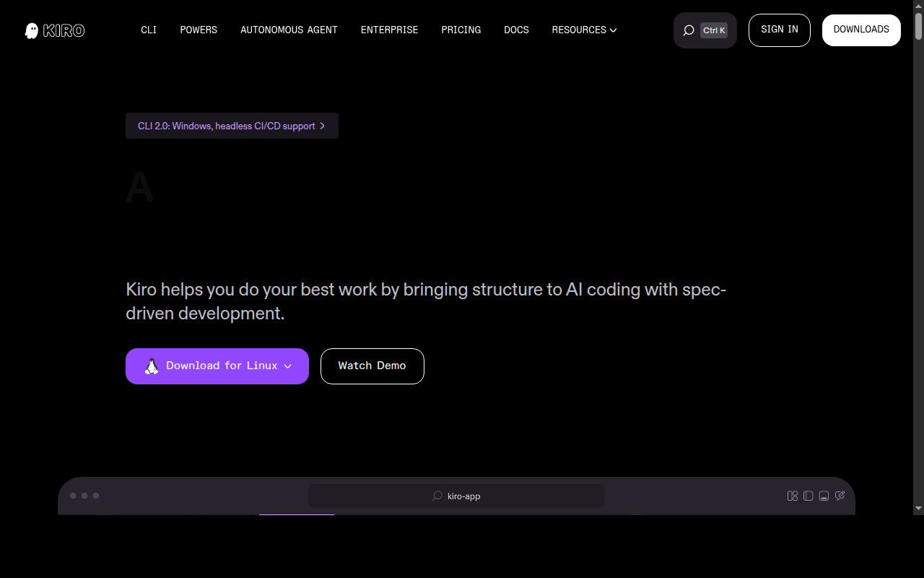Image resolution: width=924 pixels, height=578 pixels.
Task: Click the new chat pencil icon
Action: (840, 496)
